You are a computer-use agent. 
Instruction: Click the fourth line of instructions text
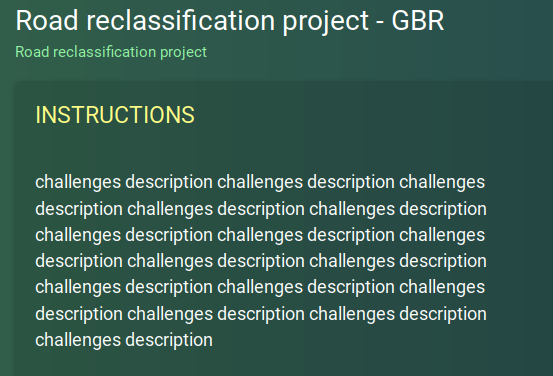click(261, 261)
